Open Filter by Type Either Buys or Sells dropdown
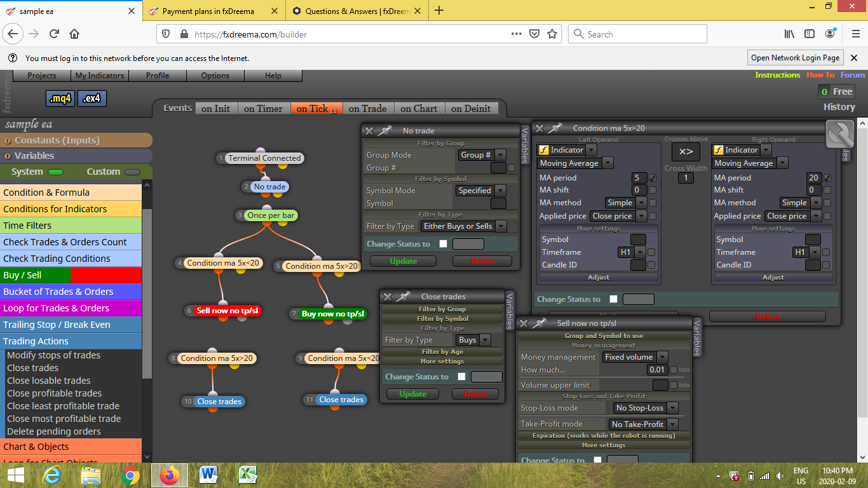The width and height of the screenshot is (868, 488). pos(463,226)
